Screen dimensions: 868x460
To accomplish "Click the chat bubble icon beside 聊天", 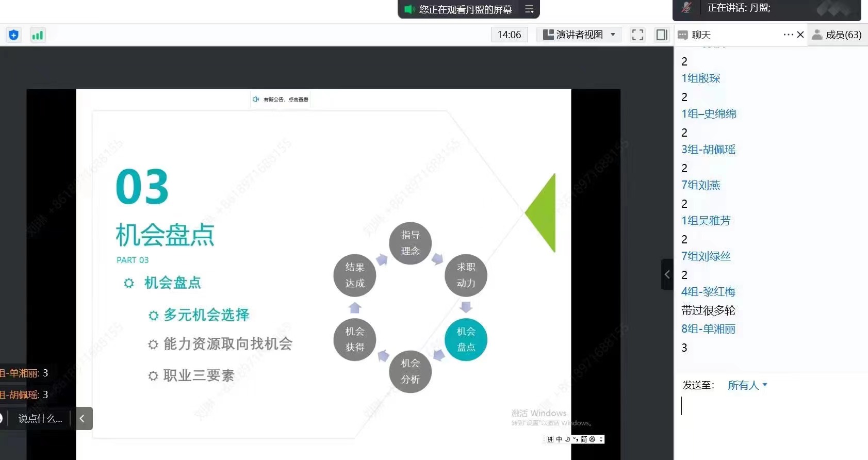I will [x=683, y=35].
